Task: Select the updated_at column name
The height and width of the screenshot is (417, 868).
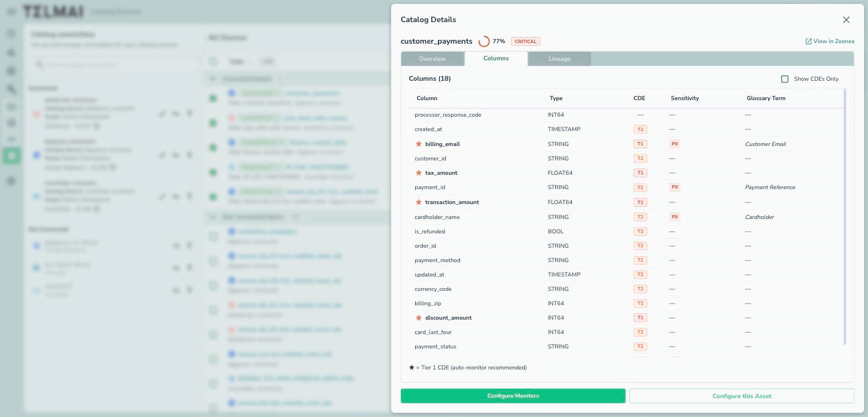Action: pos(429,274)
